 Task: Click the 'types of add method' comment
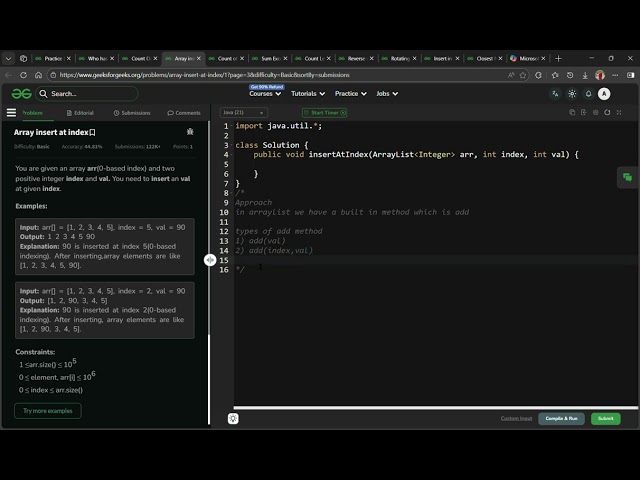[x=279, y=231]
